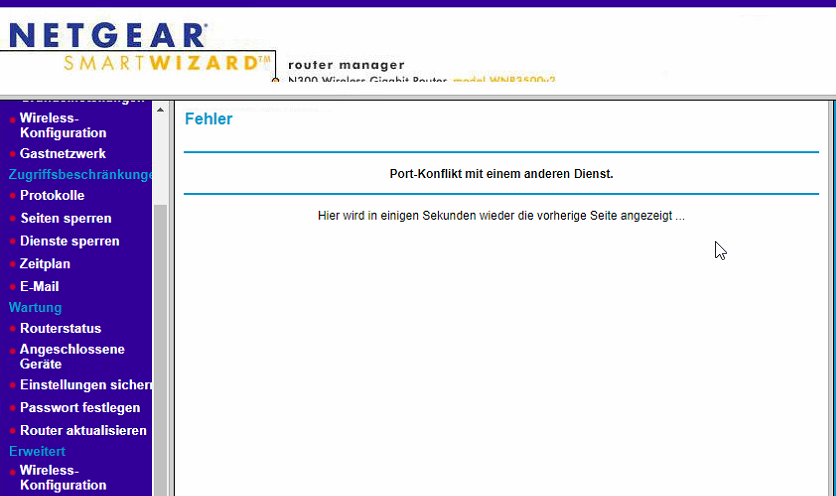836x496 pixels.
Task: Click the sidebar scrollbar up arrow
Action: pos(160,110)
